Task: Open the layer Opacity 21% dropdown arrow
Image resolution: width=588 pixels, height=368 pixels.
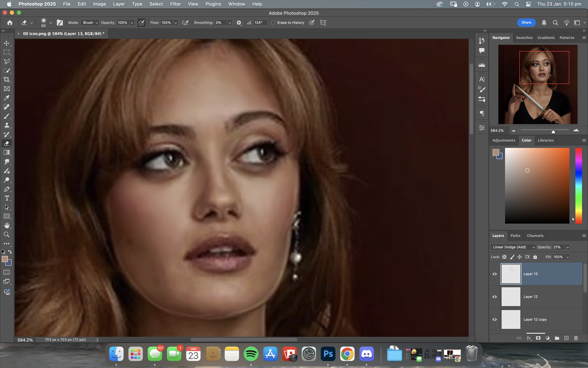Action: coord(567,247)
